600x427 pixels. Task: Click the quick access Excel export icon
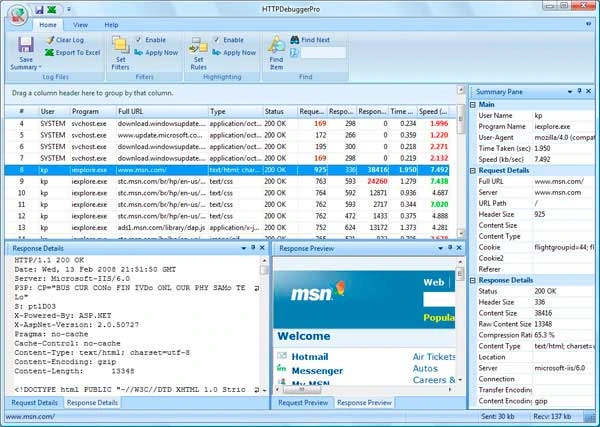point(52,10)
